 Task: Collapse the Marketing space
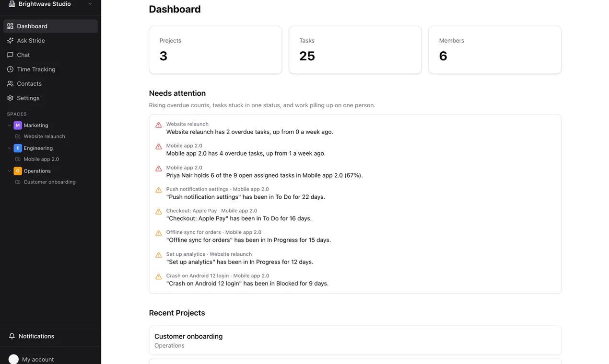pyautogui.click(x=9, y=125)
